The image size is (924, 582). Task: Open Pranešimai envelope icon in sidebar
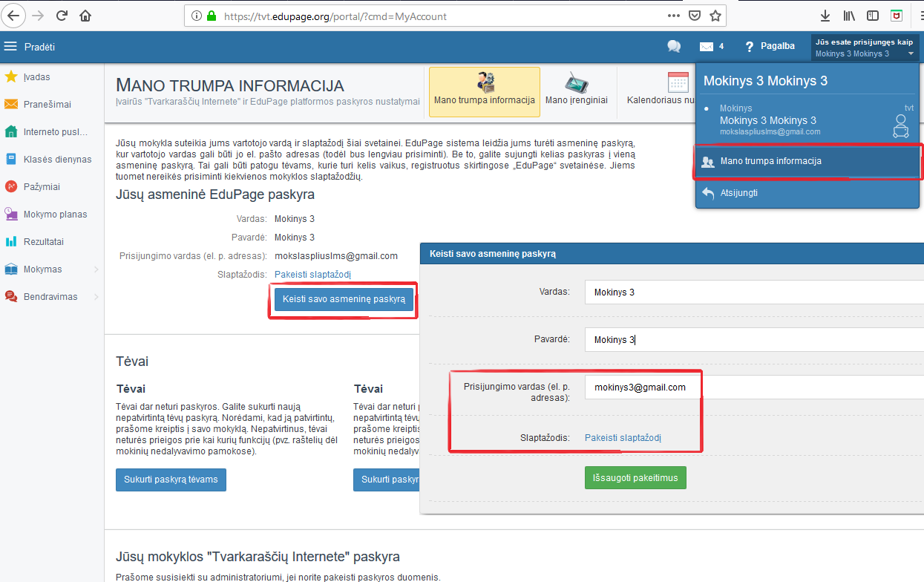[11, 105]
